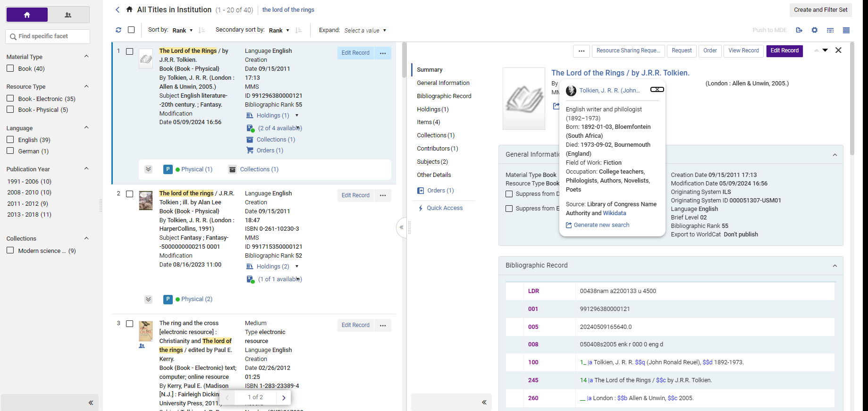Check the Book - Physical (5) facet
The height and width of the screenshot is (411, 868).
[x=10, y=109]
